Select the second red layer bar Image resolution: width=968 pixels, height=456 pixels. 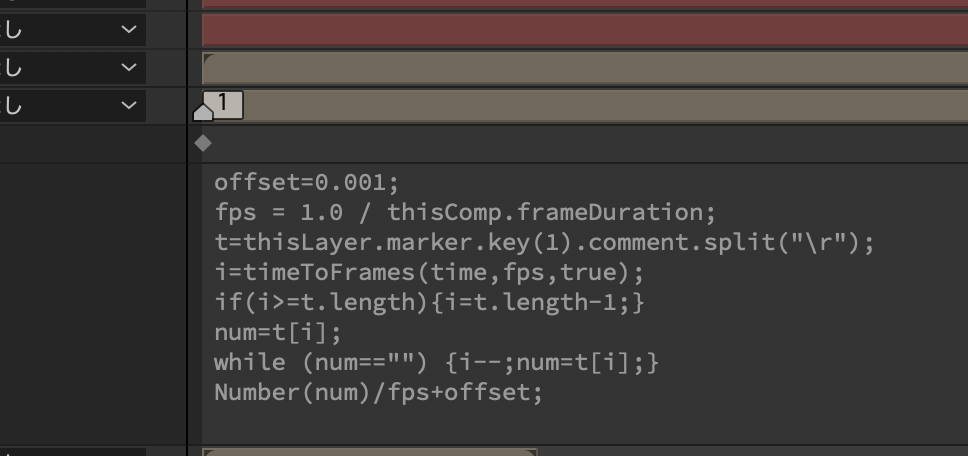click(x=585, y=30)
